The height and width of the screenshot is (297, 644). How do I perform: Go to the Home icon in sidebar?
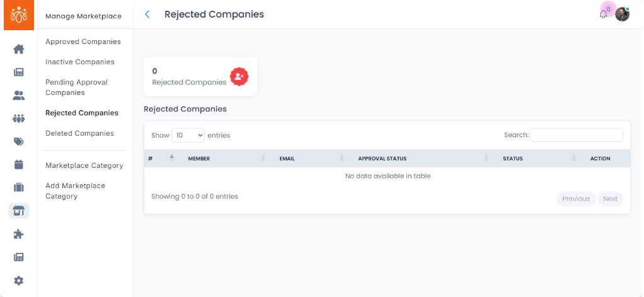coord(19,49)
